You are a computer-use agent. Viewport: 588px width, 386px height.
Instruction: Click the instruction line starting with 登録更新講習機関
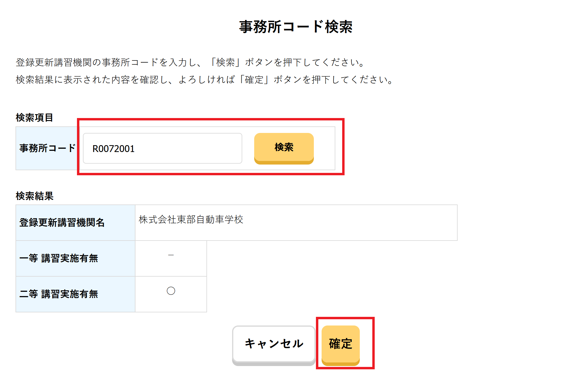point(191,62)
